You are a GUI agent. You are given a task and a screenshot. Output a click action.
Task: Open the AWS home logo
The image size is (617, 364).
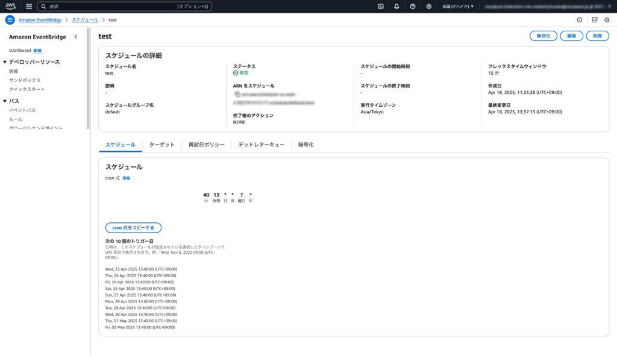(11, 6)
